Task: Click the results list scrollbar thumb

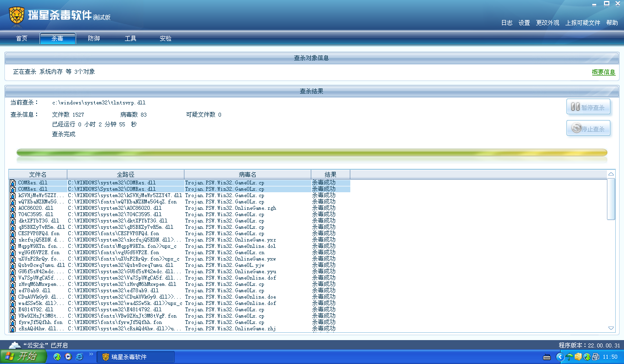Action: pos(611,199)
